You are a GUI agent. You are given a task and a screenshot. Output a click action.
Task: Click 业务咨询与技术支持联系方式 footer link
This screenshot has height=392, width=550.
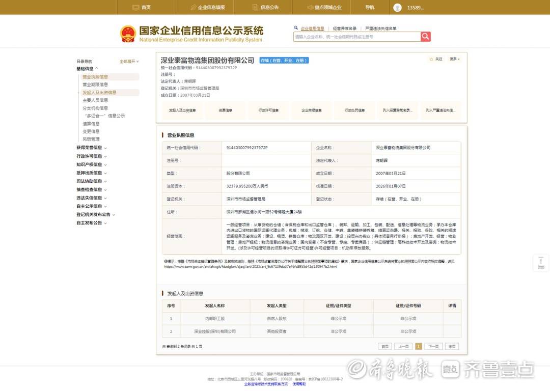point(265,384)
